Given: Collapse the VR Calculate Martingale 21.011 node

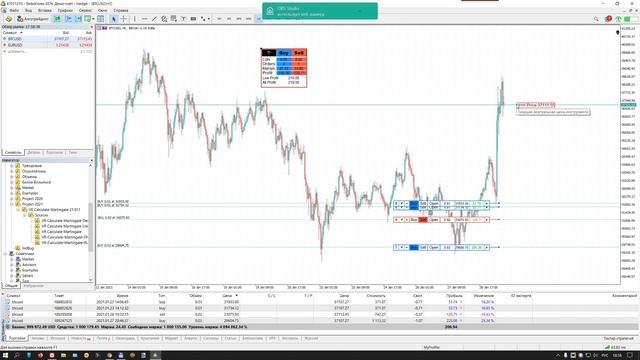Looking at the screenshot, I should coord(18,210).
